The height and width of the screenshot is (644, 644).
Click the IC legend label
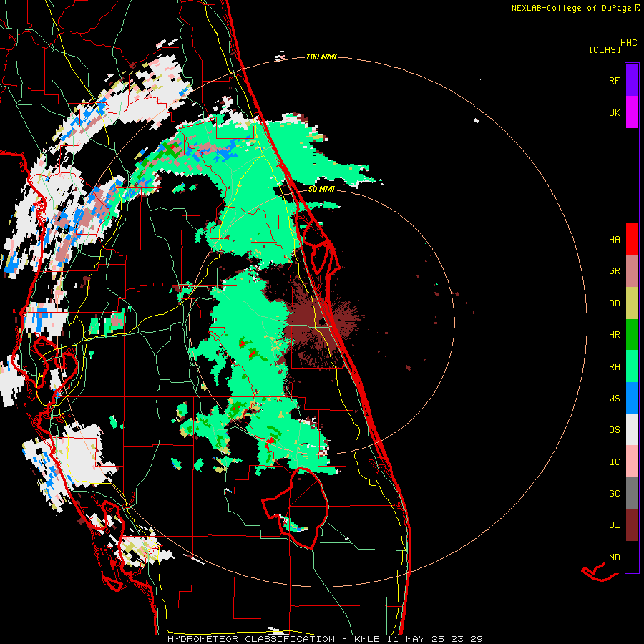click(614, 462)
